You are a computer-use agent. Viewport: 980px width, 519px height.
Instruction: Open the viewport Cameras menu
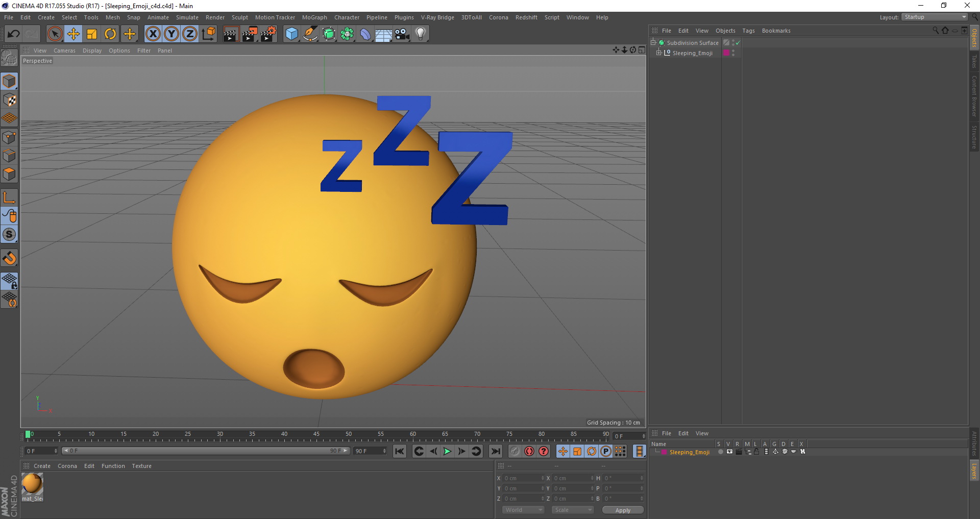[64, 51]
